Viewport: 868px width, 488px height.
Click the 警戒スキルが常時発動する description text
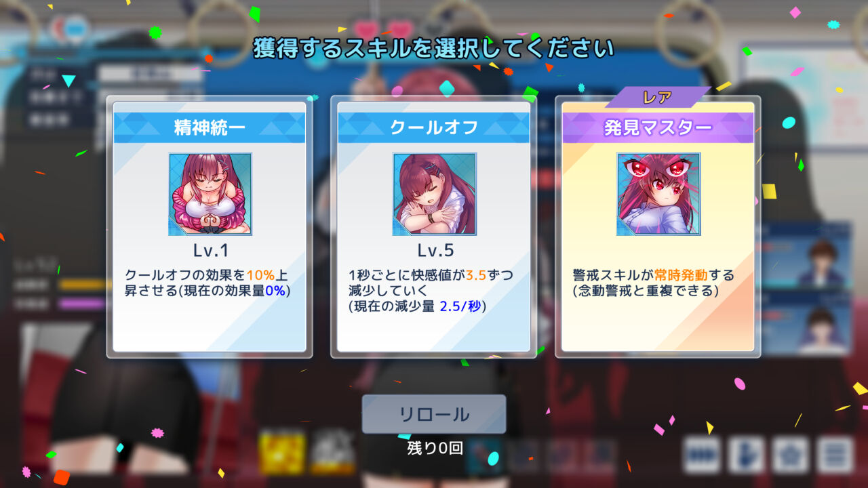click(654, 283)
